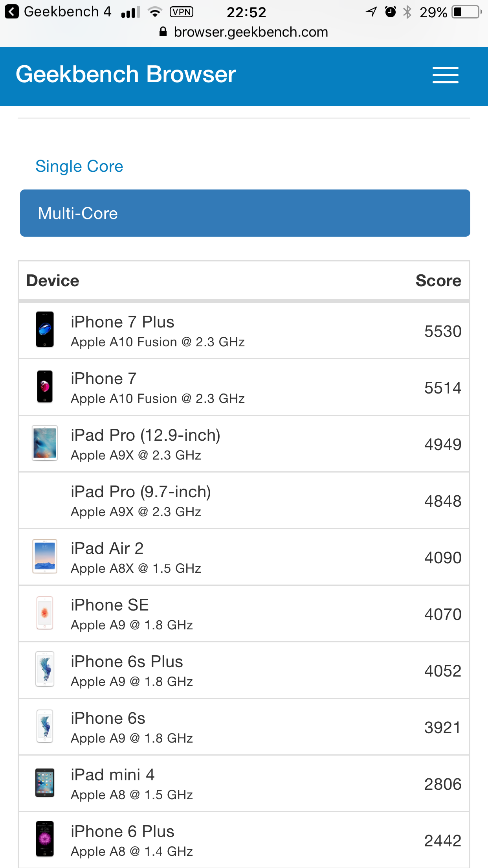Select the Multi-Core tab

pos(245,213)
